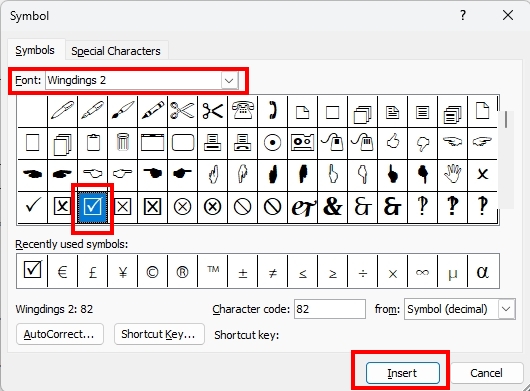Select the registered trademark ® recent symbol
Viewport: 530px width, 391px height.
(x=183, y=271)
